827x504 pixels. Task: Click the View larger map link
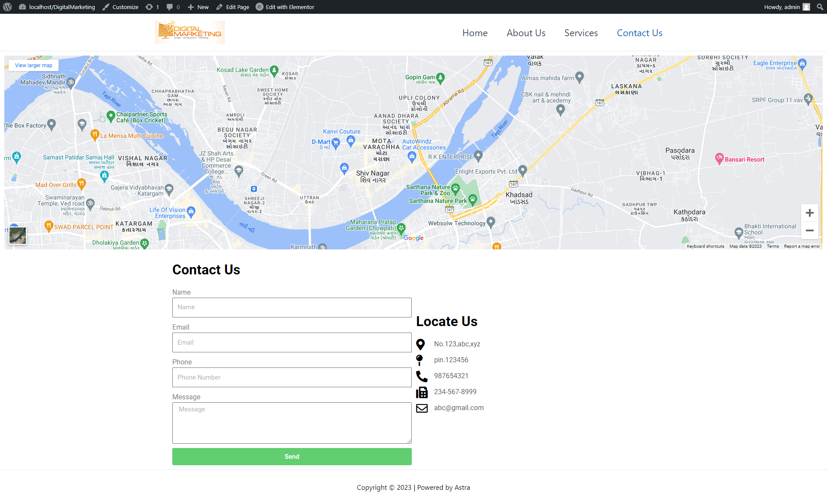(34, 65)
